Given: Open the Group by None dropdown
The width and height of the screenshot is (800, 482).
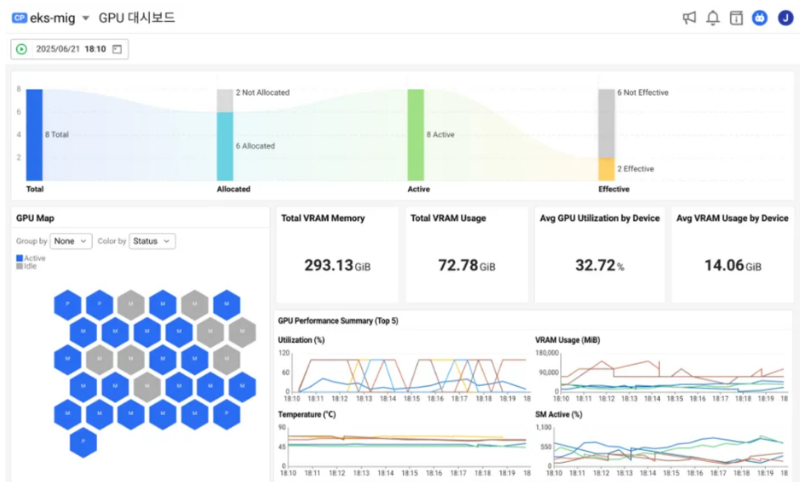Looking at the screenshot, I should tap(71, 241).
